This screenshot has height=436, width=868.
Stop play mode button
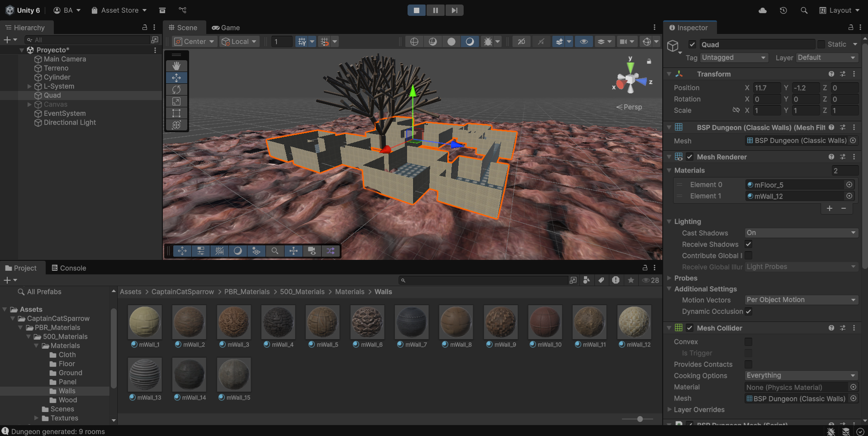tap(417, 10)
